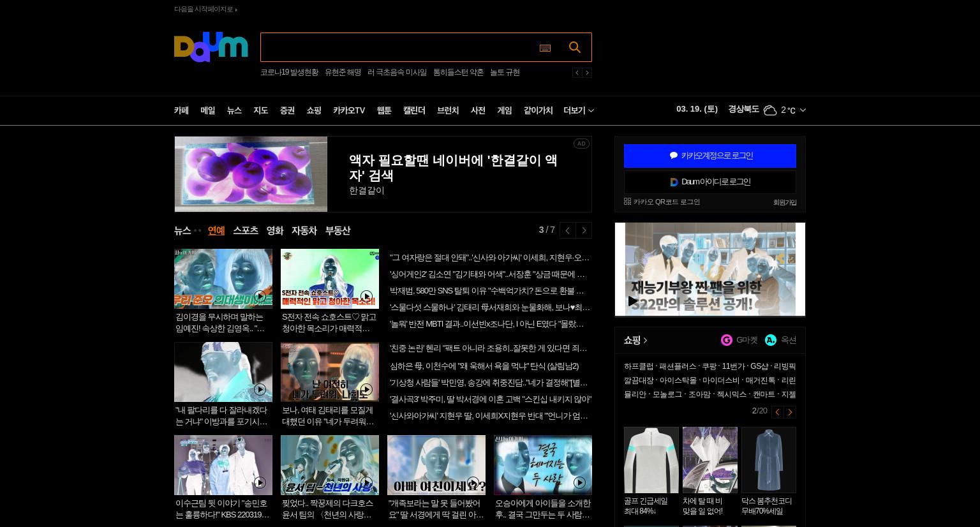The width and height of the screenshot is (980, 527).
Task: Expand the weather region dropdown arrow
Action: [803, 110]
